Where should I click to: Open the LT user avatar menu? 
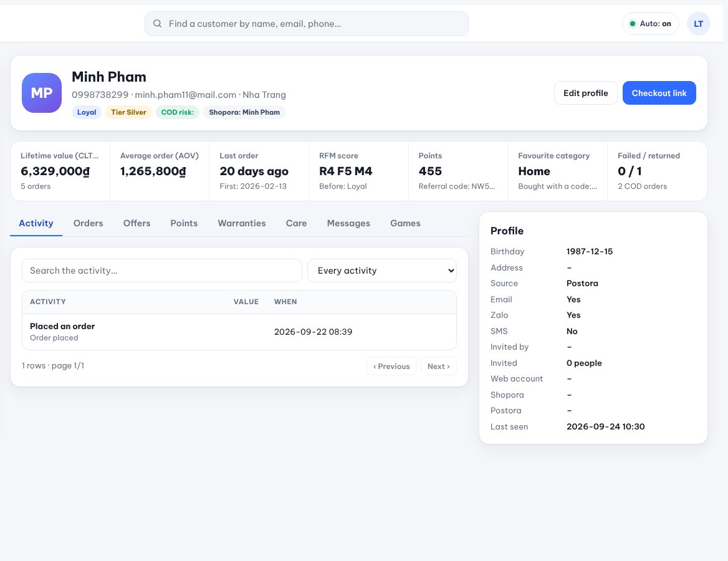point(698,24)
